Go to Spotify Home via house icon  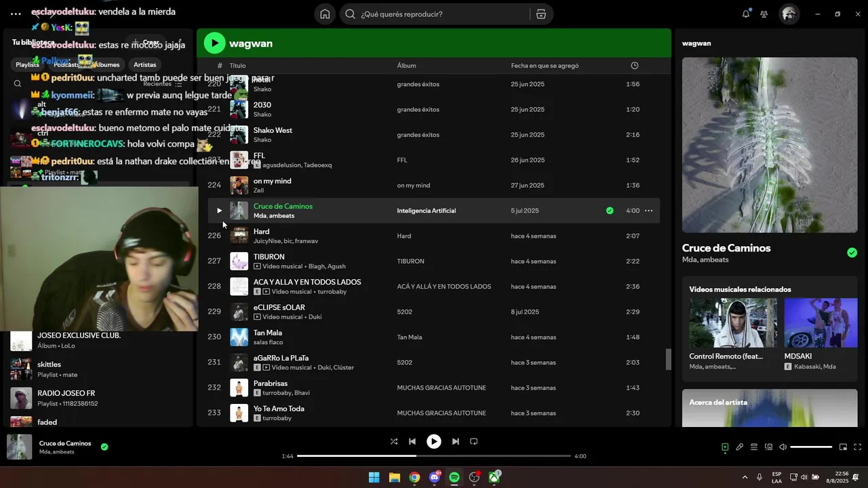325,14
